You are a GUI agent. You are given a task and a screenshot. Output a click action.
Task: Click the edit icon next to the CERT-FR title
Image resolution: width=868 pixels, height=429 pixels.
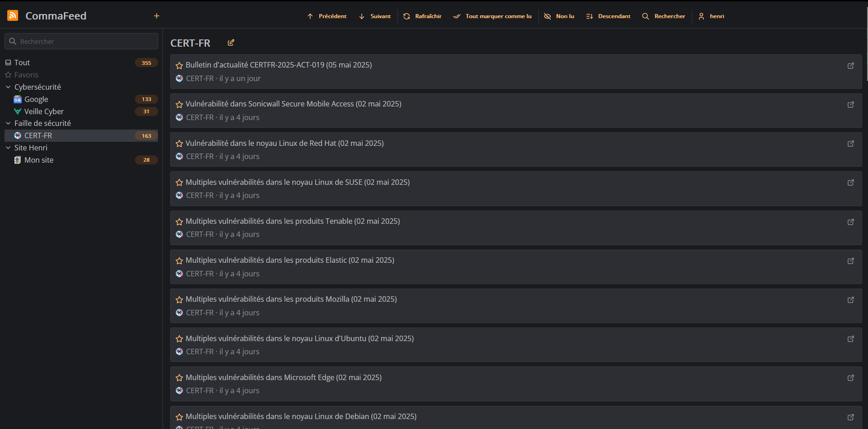click(x=231, y=43)
